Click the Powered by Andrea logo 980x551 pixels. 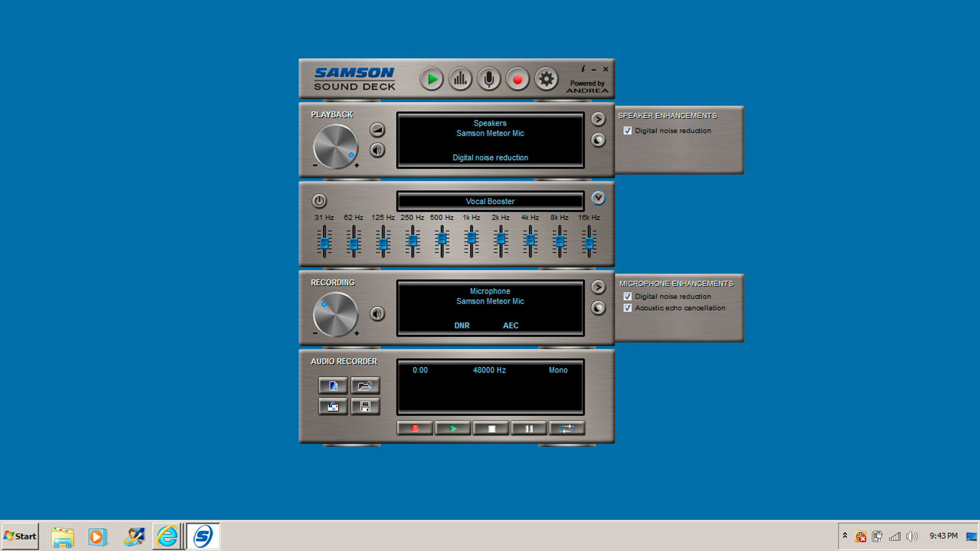tap(587, 87)
